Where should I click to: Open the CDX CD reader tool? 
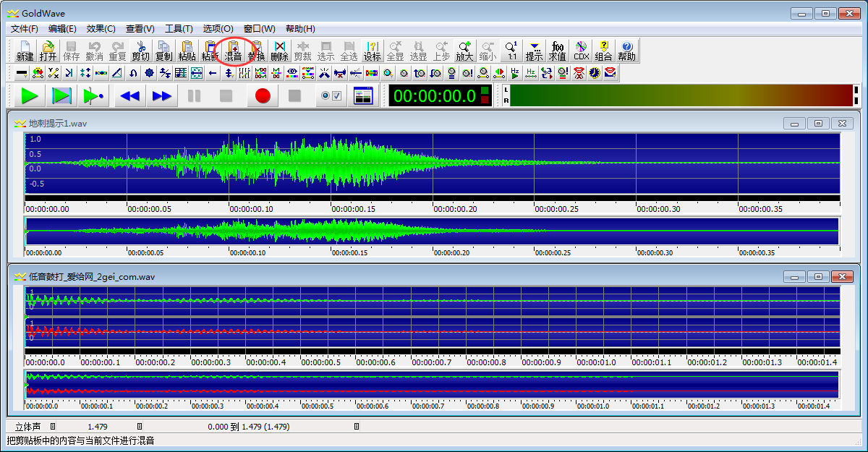[x=581, y=51]
